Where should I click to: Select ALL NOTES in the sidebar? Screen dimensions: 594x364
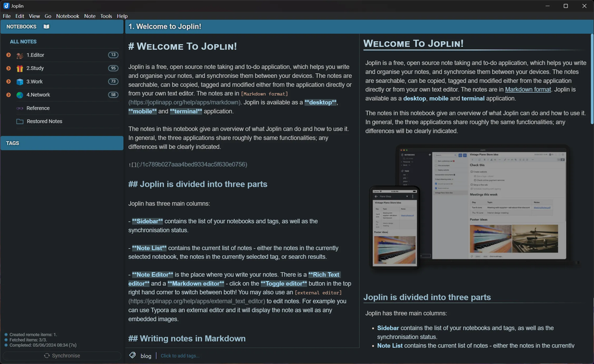click(x=23, y=42)
